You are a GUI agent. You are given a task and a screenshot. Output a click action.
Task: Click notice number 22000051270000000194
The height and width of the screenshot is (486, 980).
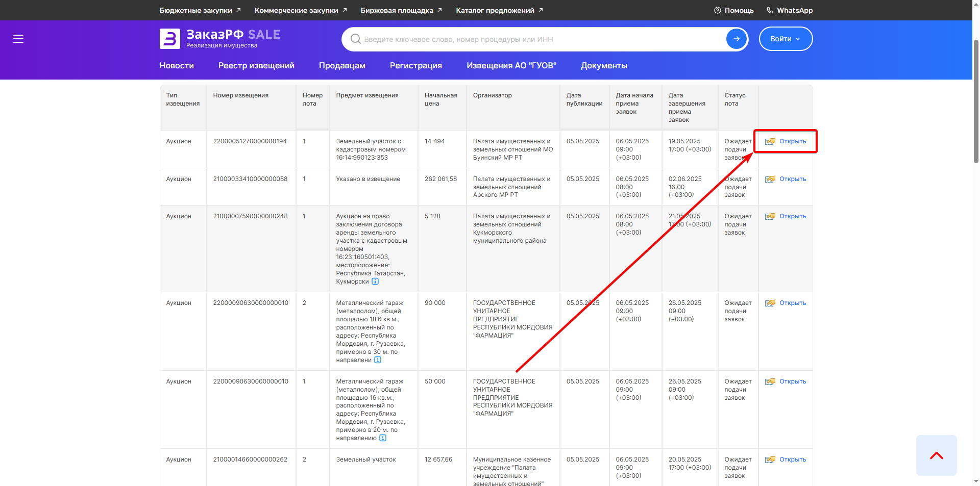point(250,141)
